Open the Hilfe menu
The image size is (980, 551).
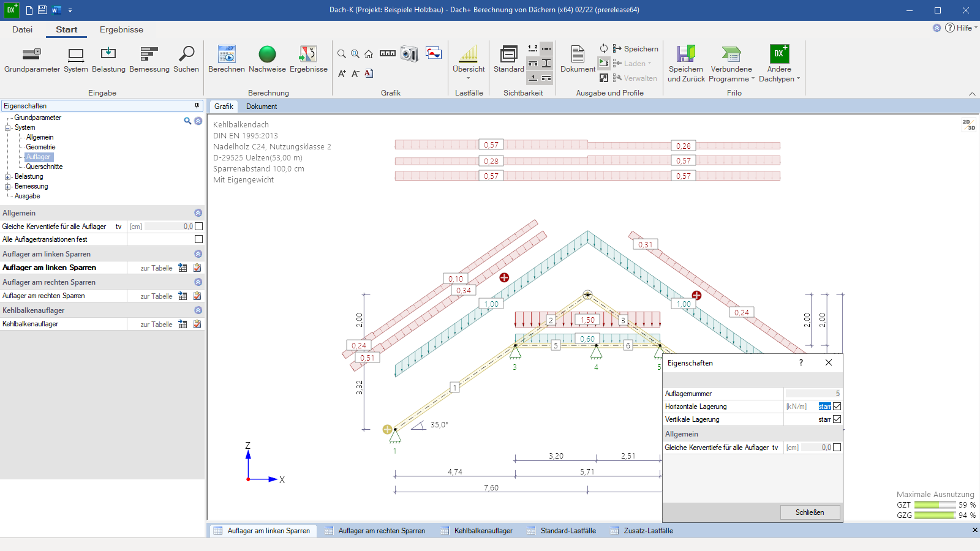(x=961, y=28)
